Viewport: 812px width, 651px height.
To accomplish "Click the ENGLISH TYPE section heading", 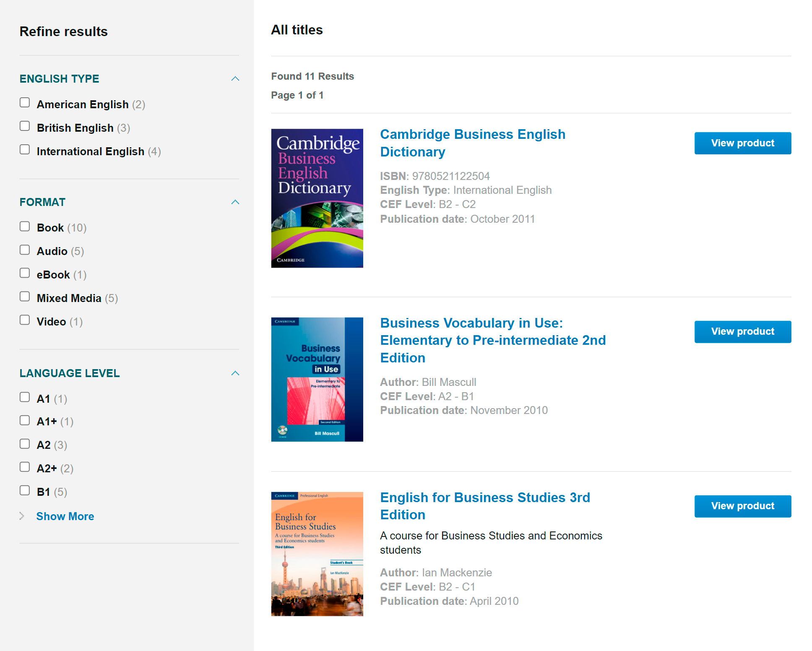I will pos(60,79).
